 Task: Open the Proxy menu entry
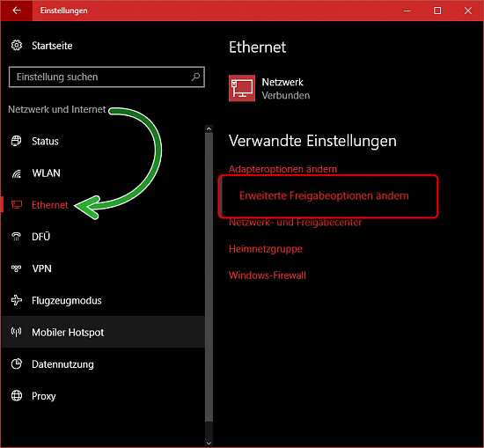104,396
